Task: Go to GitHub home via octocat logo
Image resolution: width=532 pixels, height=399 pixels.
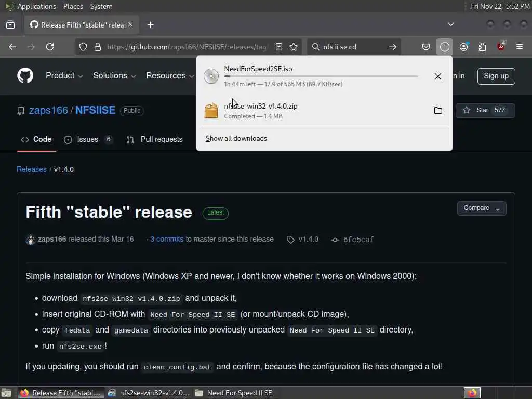Action: point(25,76)
